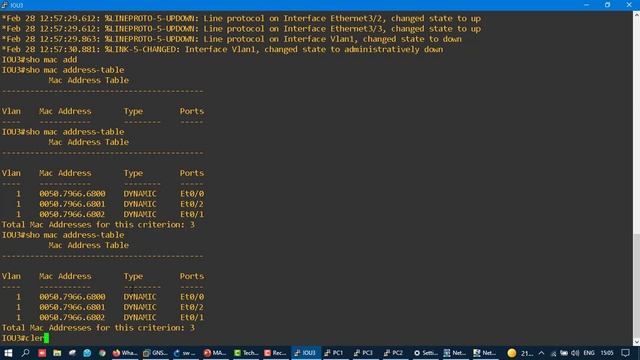Click the Ethernet3/2 line protocol log
This screenshot has width=640, height=360.
click(241, 18)
